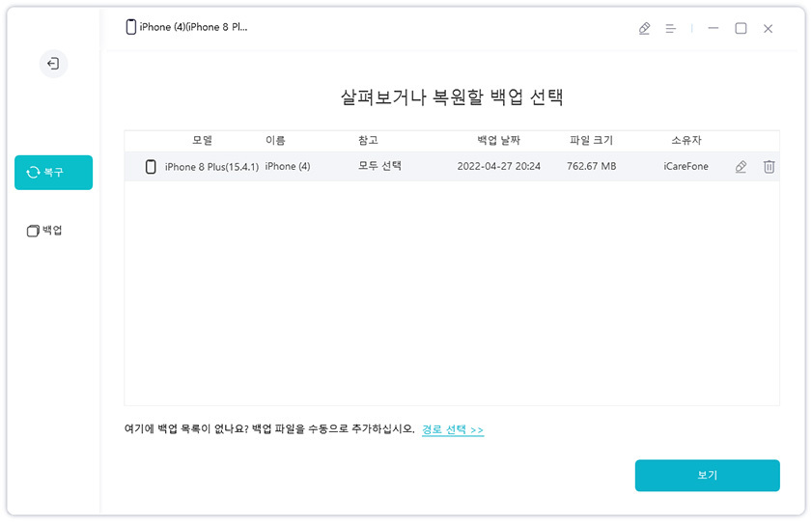Edit the iPhone (4) backup note
The image size is (812, 522).
(x=742, y=167)
